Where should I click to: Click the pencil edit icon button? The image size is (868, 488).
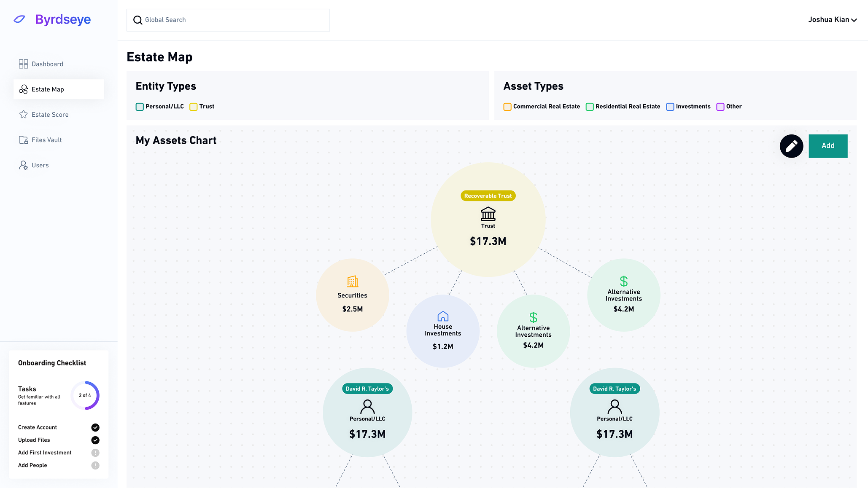tap(791, 146)
